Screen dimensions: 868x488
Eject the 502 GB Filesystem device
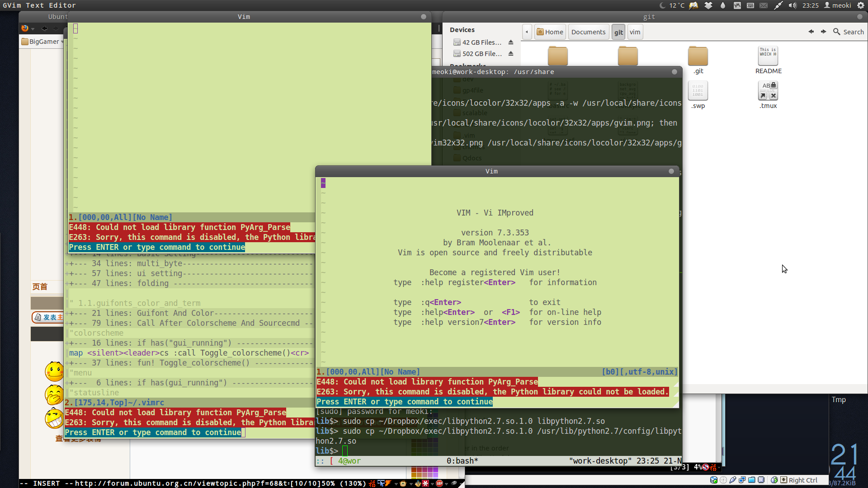[x=511, y=53]
